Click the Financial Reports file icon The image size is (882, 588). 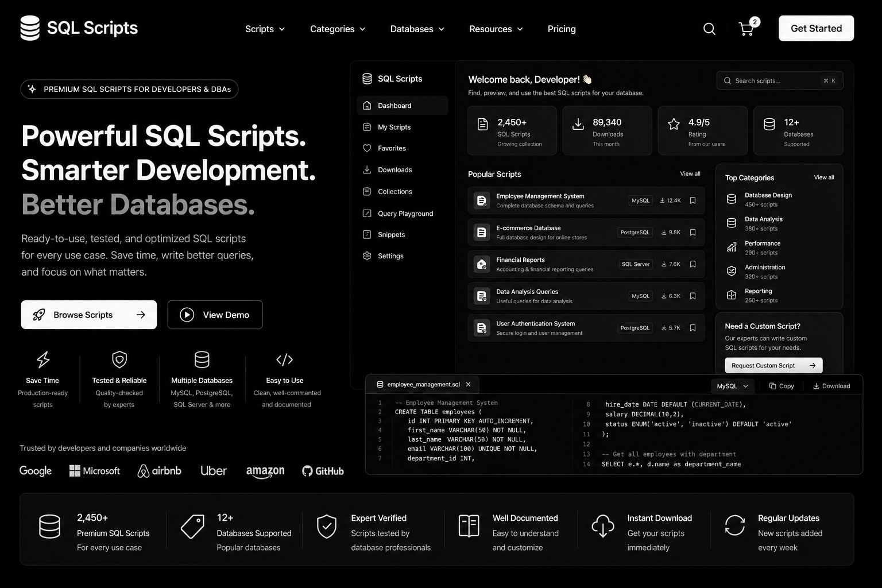pos(481,264)
